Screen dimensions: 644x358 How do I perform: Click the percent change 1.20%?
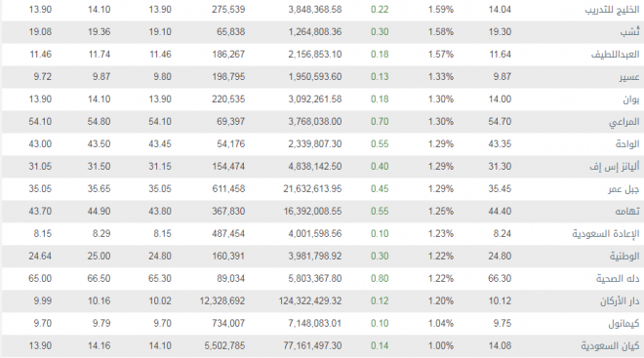tap(441, 300)
